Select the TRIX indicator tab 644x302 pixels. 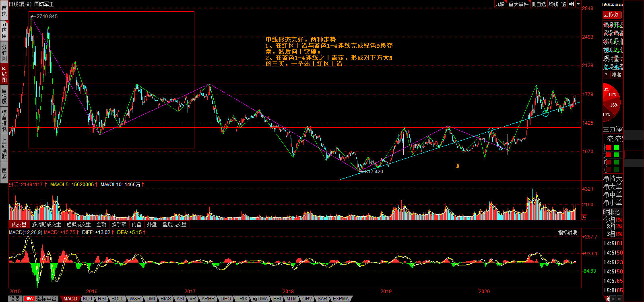click(242, 299)
